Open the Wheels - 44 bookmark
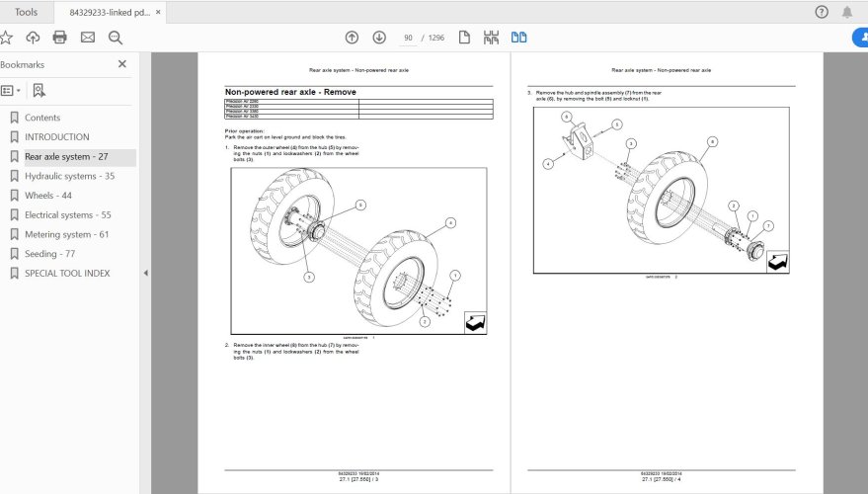This screenshot has height=494, width=868. 48,196
